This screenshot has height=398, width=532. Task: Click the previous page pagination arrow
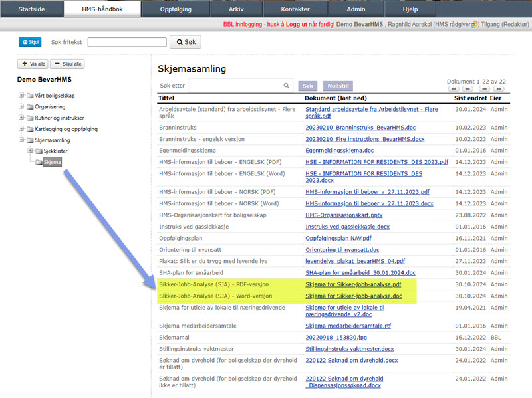(469, 88)
